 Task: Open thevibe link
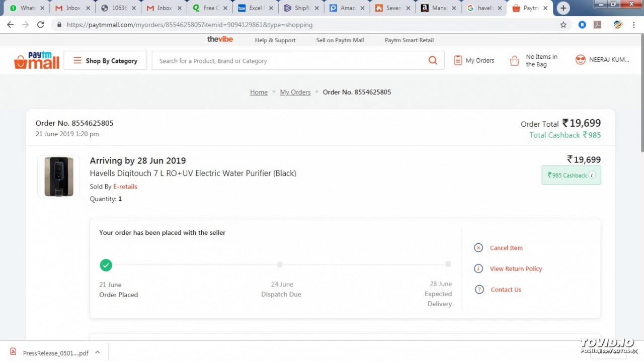tap(220, 39)
